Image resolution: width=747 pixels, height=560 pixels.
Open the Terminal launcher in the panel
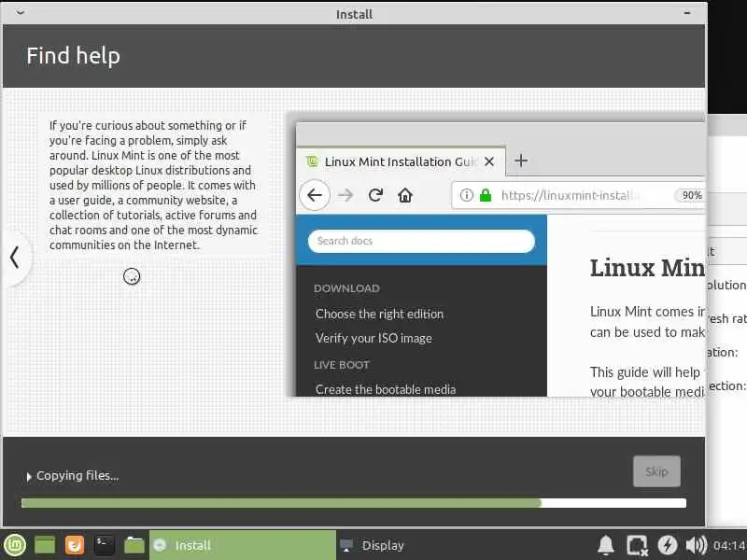(104, 545)
